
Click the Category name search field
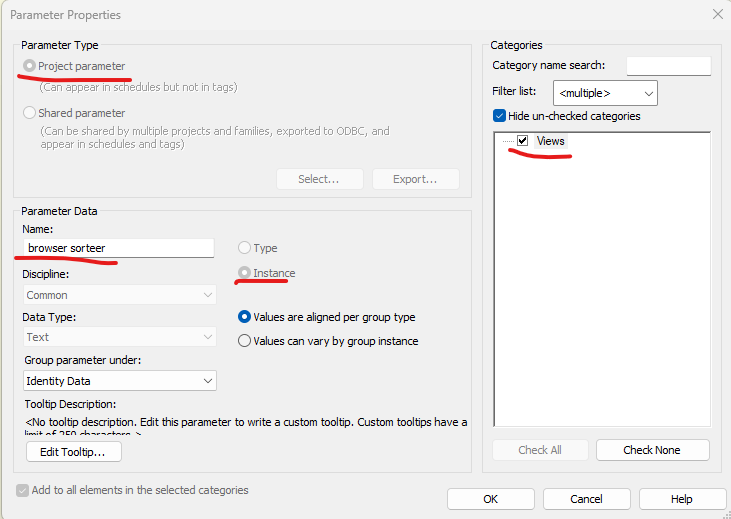pyautogui.click(x=669, y=66)
